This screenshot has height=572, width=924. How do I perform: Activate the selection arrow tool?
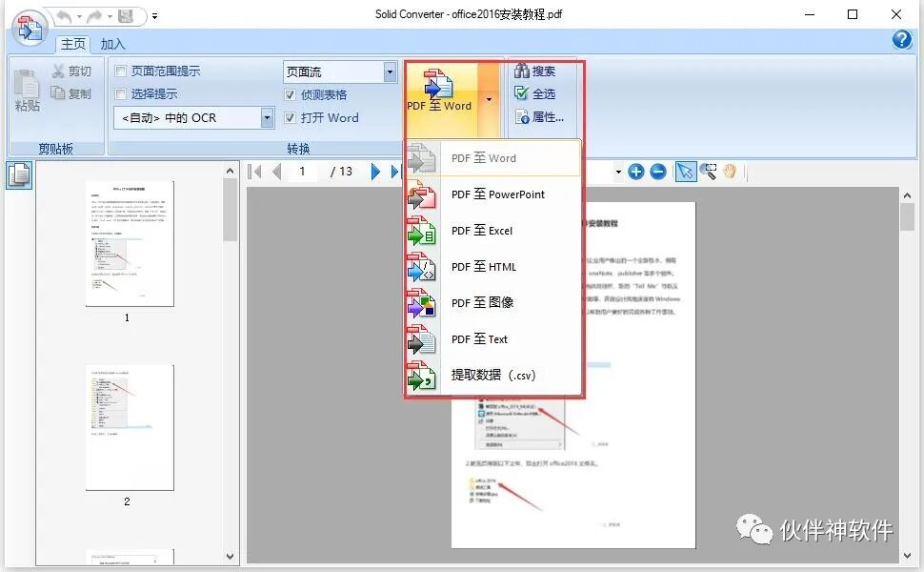point(685,172)
